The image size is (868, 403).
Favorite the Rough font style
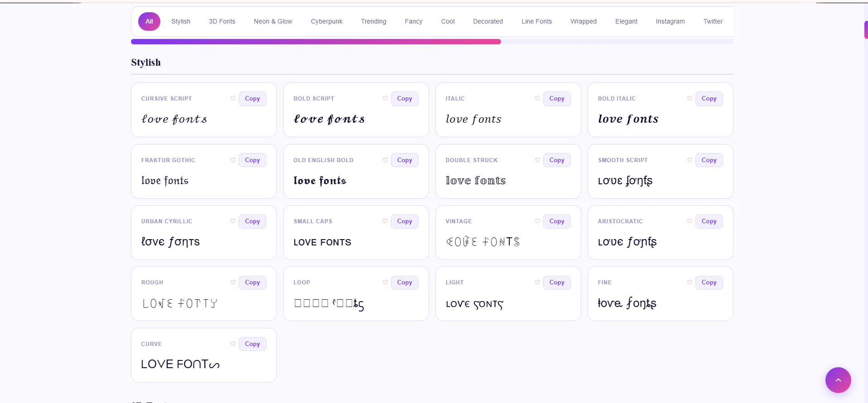[x=233, y=283]
